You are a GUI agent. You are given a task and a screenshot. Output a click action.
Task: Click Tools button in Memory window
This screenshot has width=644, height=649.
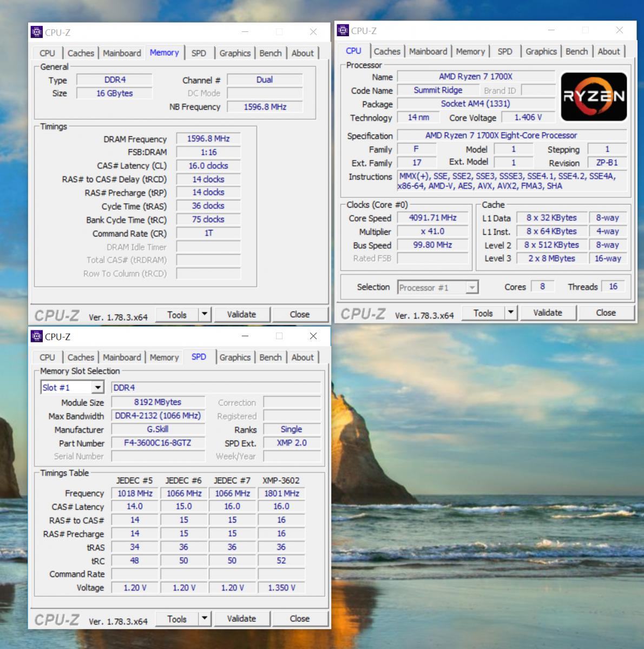coord(177,315)
